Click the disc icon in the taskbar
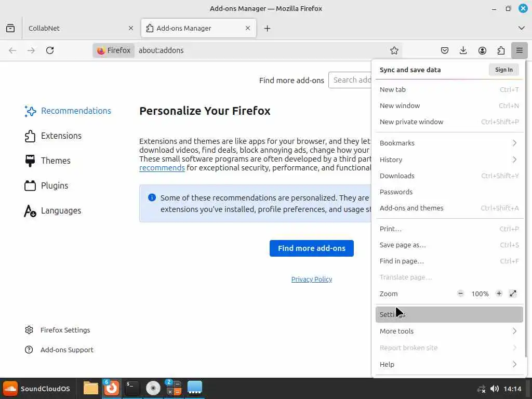The height and width of the screenshot is (399, 532). 153,389
